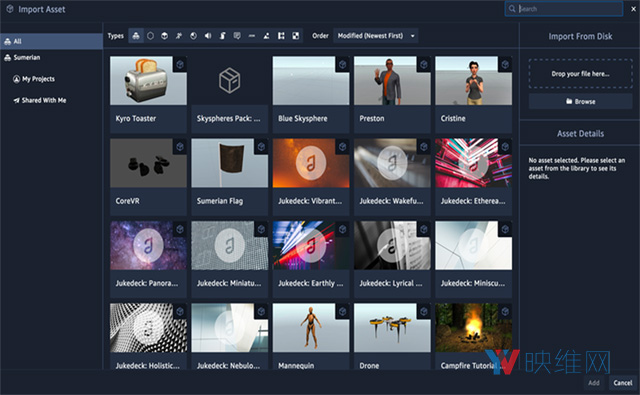Click the magnifier icon in search box
Screen dimensions: 640x395
512,9
